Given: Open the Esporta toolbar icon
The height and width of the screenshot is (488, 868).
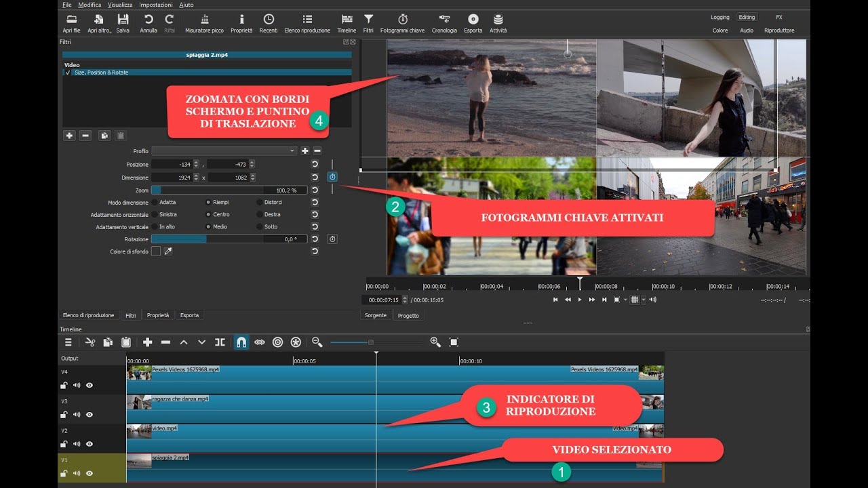Looking at the screenshot, I should 473,24.
